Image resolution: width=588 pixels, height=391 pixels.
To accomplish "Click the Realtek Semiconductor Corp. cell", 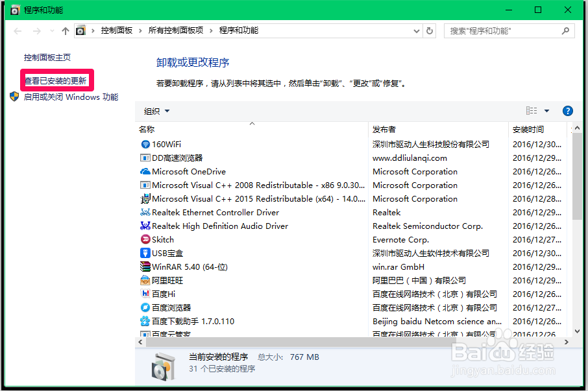I will 428,226.
